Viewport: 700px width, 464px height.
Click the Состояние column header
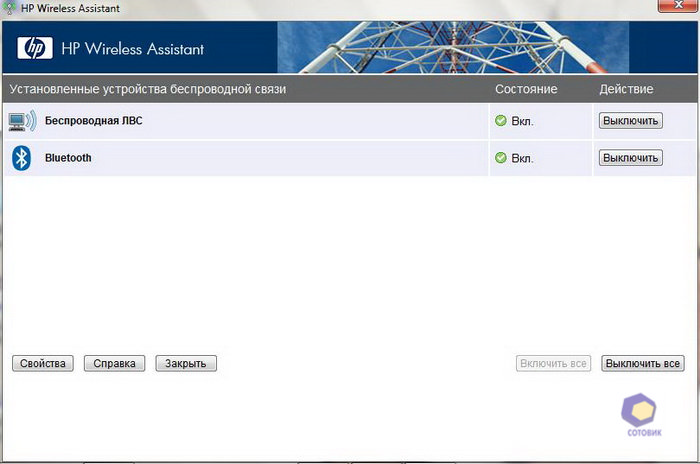pyautogui.click(x=525, y=89)
